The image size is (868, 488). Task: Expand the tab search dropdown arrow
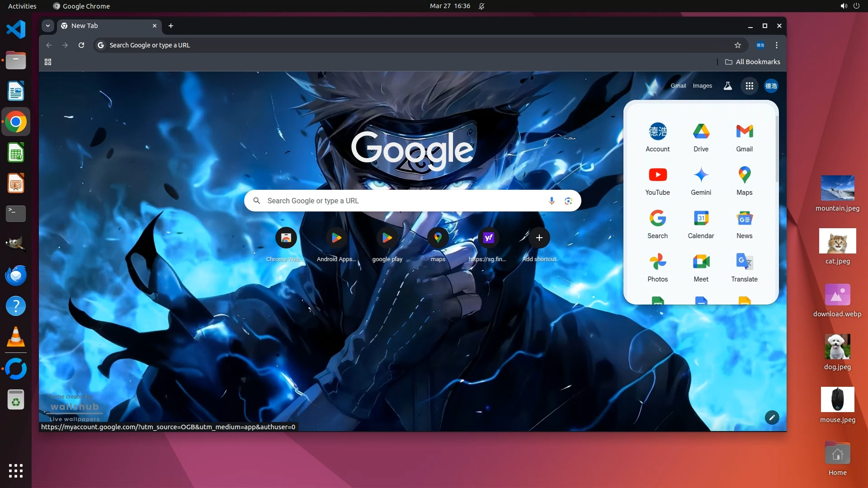[x=47, y=26]
